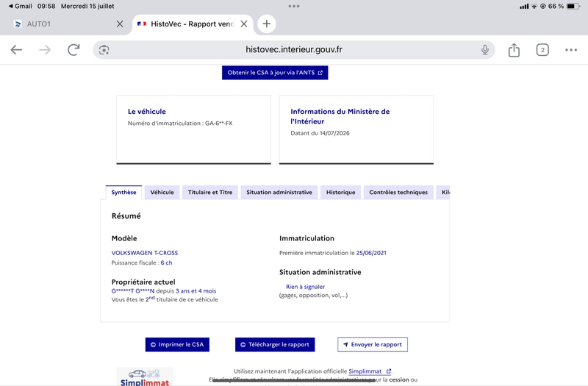Click the '6 ch' fiscal power value

pos(167,262)
